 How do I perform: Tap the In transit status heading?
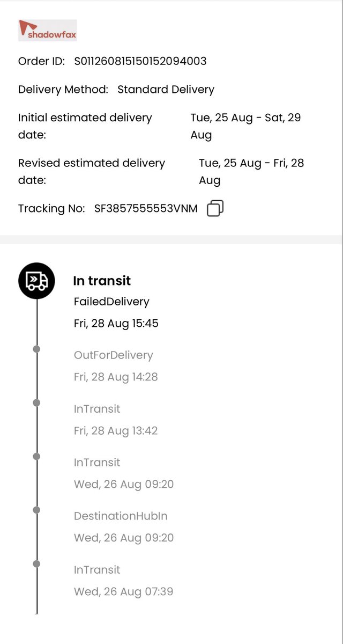coord(102,281)
